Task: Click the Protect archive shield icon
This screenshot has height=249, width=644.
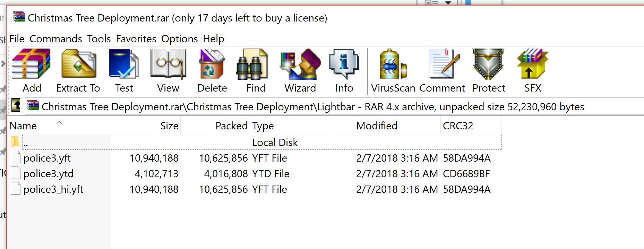Action: coord(489,71)
